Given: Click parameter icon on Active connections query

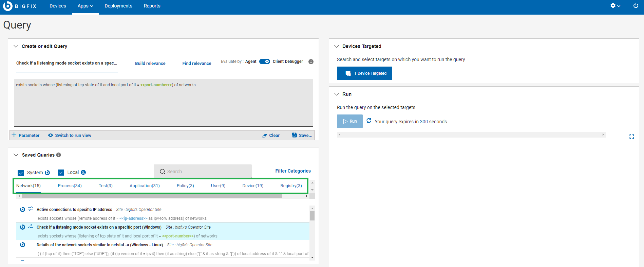Looking at the screenshot, I should point(31,209).
